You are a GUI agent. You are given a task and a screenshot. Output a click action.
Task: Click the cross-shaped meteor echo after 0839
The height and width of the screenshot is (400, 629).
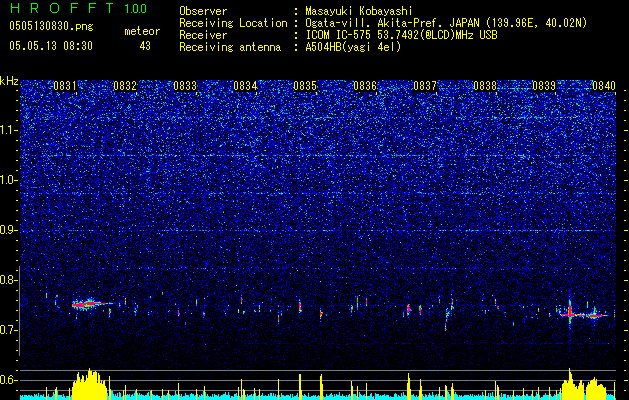click(570, 313)
